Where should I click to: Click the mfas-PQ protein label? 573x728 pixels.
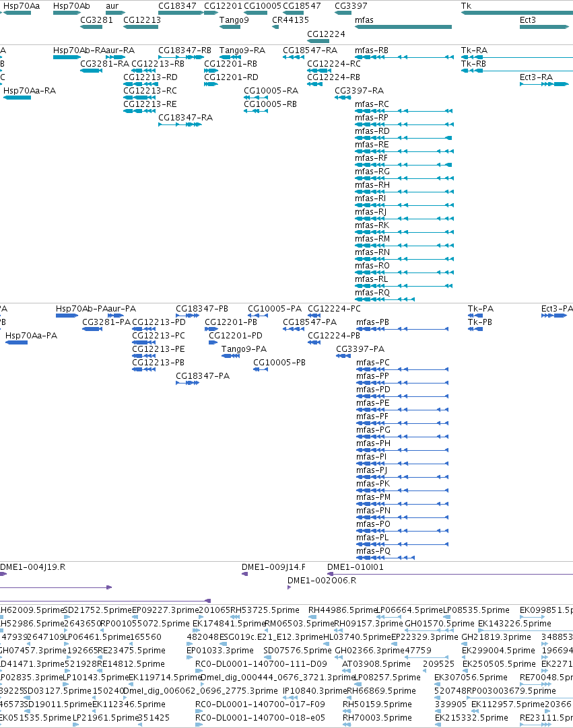(373, 551)
